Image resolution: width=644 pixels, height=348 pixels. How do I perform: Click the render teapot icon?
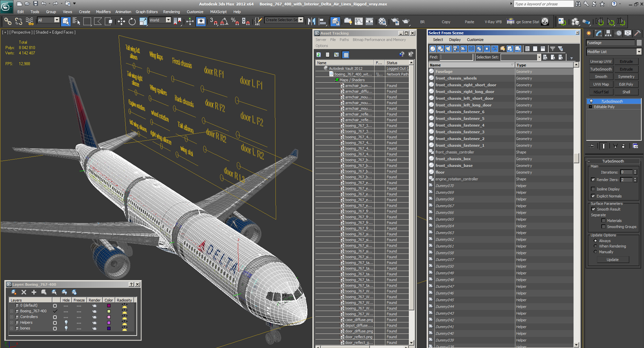pyautogui.click(x=406, y=21)
